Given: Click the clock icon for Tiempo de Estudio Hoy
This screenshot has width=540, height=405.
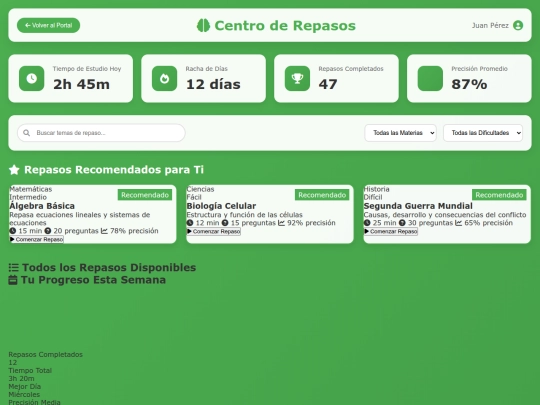Looking at the screenshot, I should click(x=32, y=79).
